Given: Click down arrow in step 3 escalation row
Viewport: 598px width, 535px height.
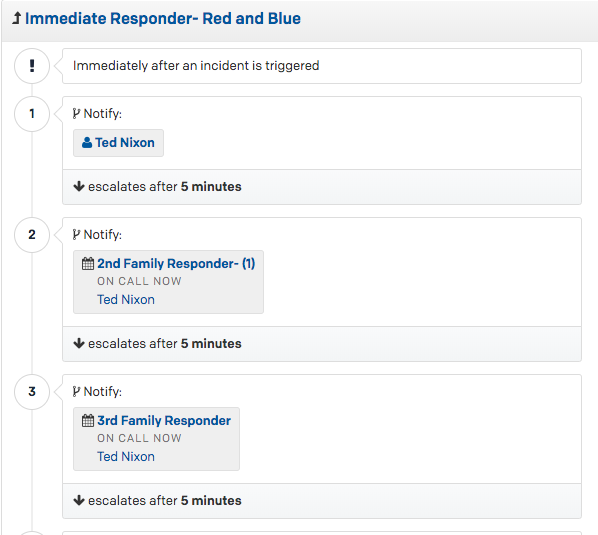Looking at the screenshot, I should (x=79, y=500).
